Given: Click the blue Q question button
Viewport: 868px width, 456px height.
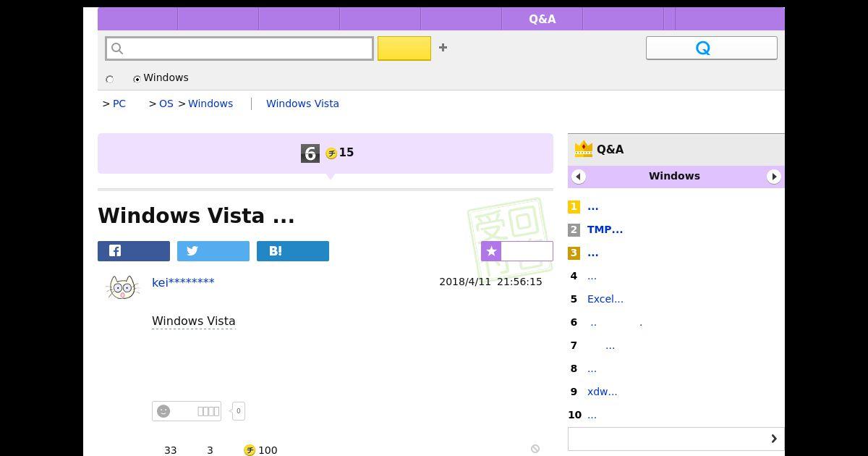Looking at the screenshot, I should (711, 48).
